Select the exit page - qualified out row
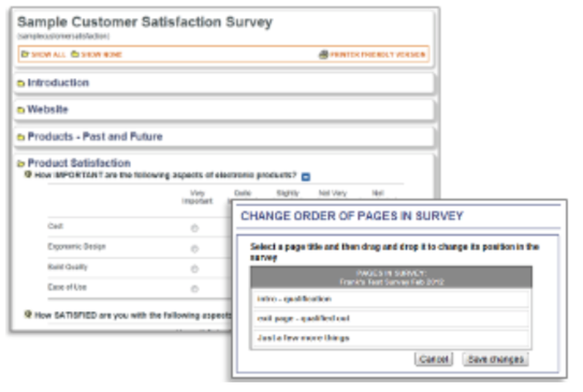 [391, 318]
